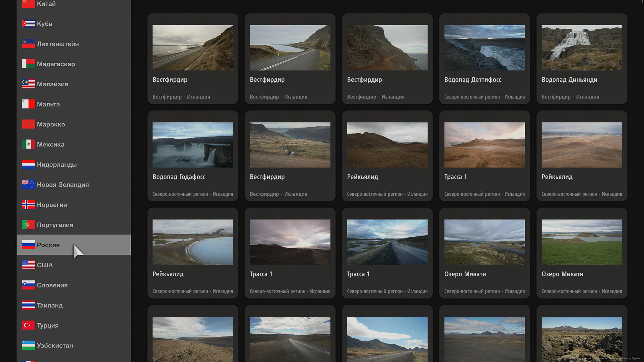Click the Portugal flag icon
The width and height of the screenshot is (644, 362).
point(28,225)
